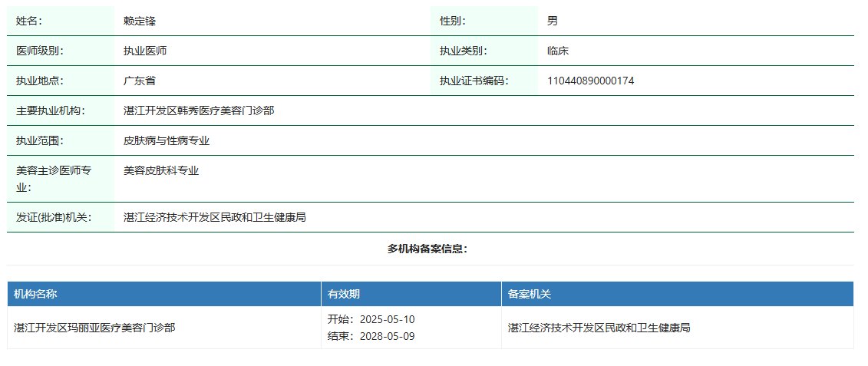Viewport: 868px width, 366px height.
Task: Select the gender value 男
Action: point(553,21)
